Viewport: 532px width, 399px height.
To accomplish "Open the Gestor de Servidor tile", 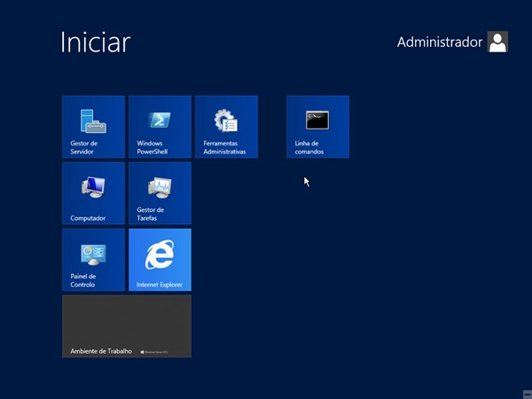I will (93, 127).
